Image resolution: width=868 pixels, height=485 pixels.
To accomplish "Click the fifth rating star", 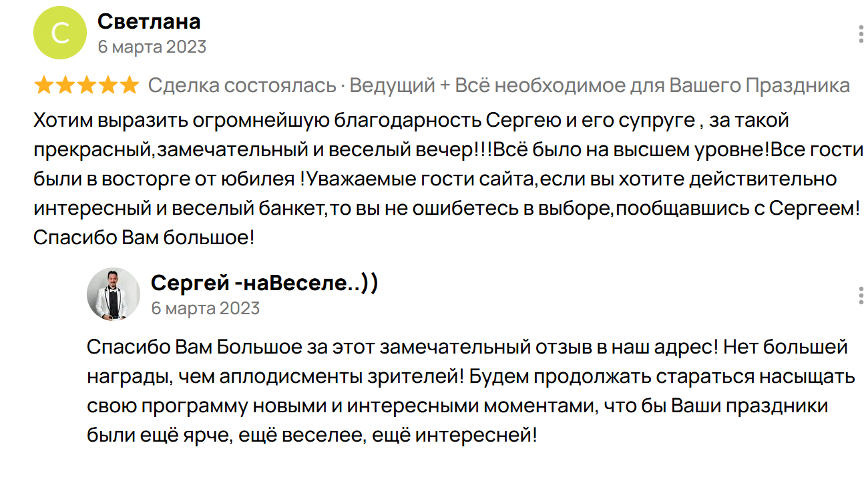I will pos(129,85).
